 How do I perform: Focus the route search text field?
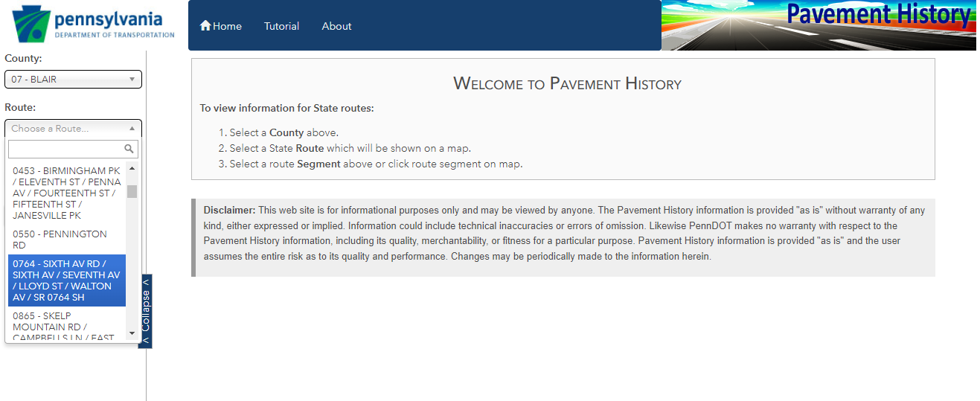[x=65, y=149]
